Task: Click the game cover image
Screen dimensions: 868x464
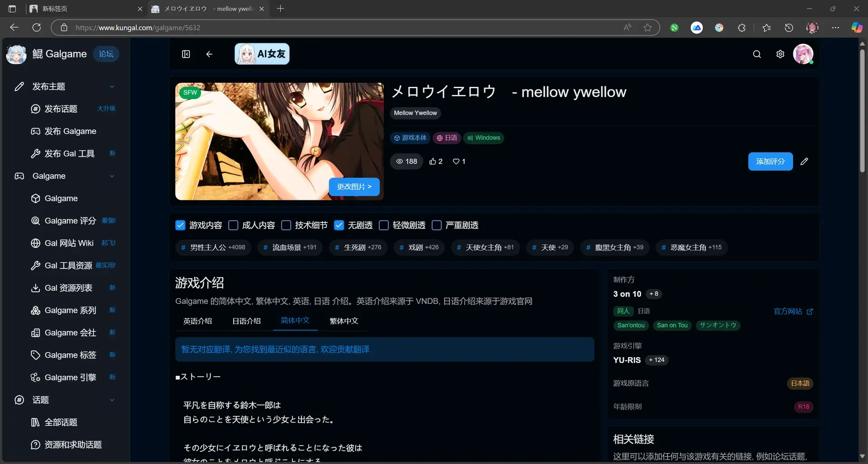Action: tap(279, 142)
